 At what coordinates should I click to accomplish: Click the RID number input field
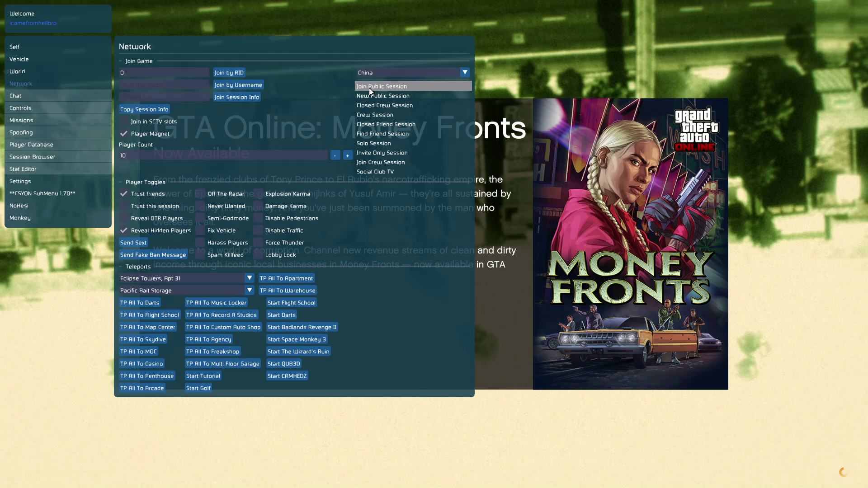[x=164, y=73]
